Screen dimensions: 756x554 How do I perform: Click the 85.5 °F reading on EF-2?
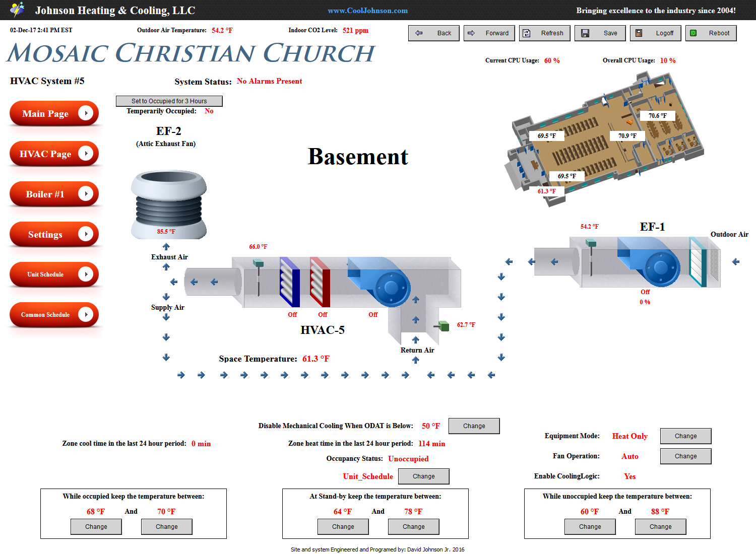click(x=166, y=232)
